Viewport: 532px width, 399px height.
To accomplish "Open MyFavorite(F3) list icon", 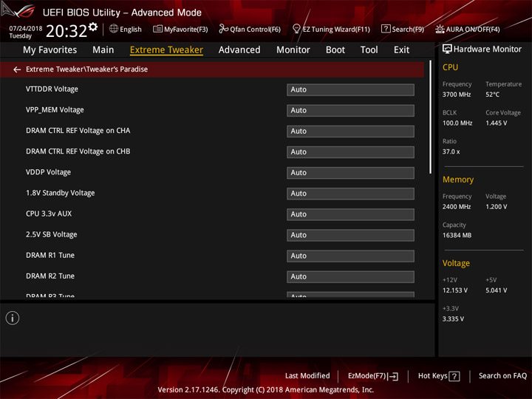I will point(157,29).
